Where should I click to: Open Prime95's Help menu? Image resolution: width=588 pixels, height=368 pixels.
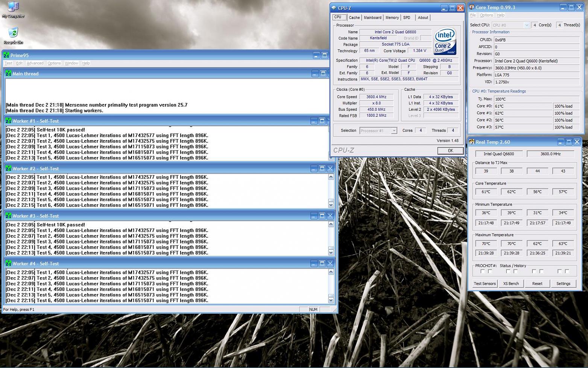click(86, 63)
